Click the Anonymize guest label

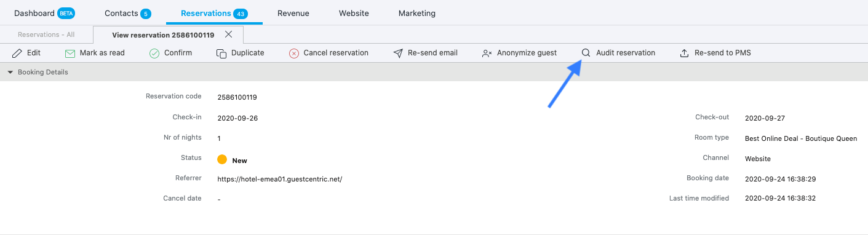(527, 53)
